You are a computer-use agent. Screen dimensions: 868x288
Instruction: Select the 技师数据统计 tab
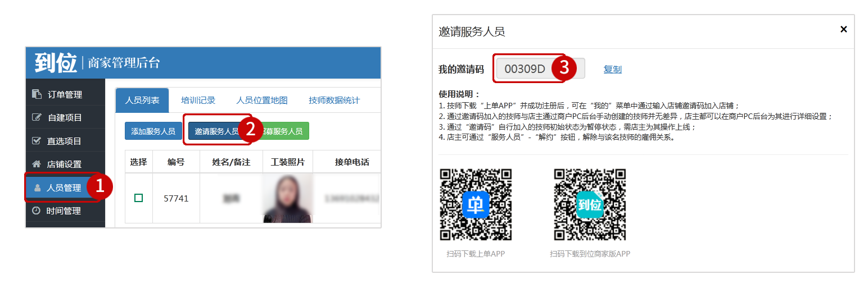(334, 100)
